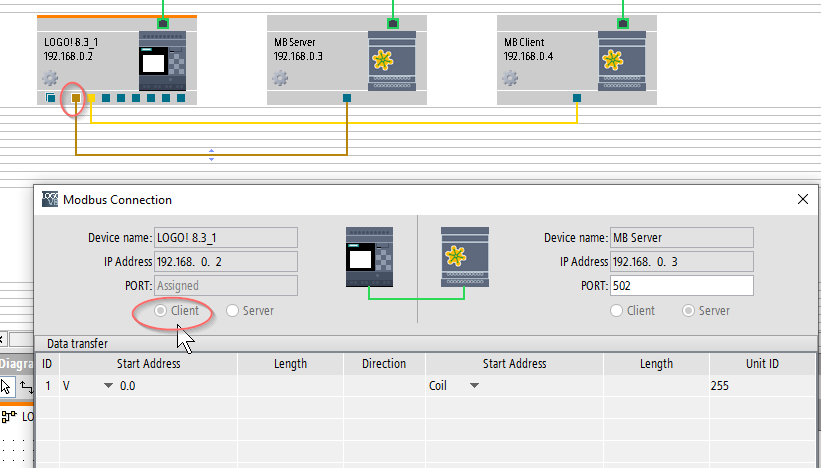Click the teal connector under MB Server
This screenshot has height=468, width=821.
(x=347, y=98)
